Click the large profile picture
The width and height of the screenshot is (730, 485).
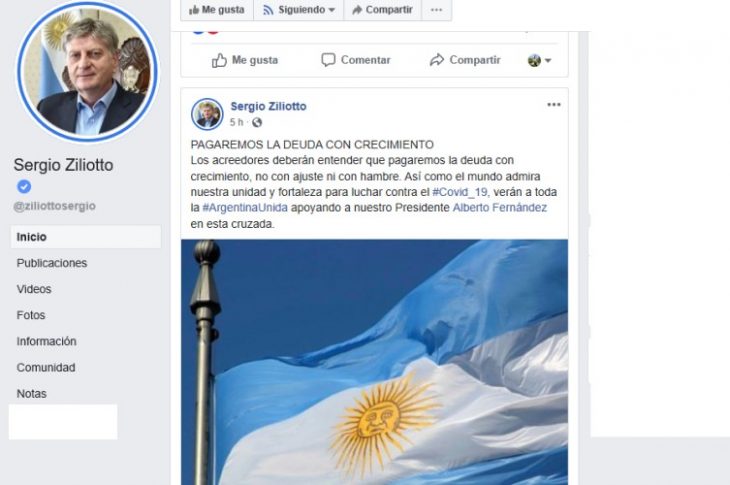[88, 71]
